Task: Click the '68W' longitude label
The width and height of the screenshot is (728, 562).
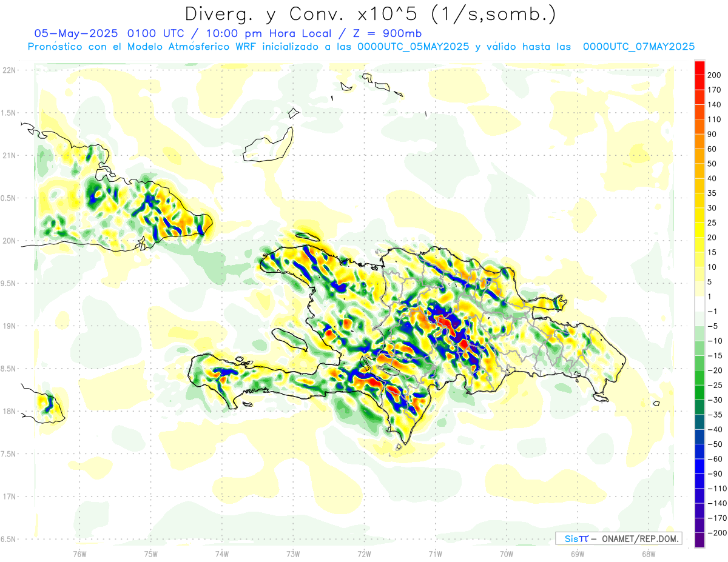Action: pos(648,554)
